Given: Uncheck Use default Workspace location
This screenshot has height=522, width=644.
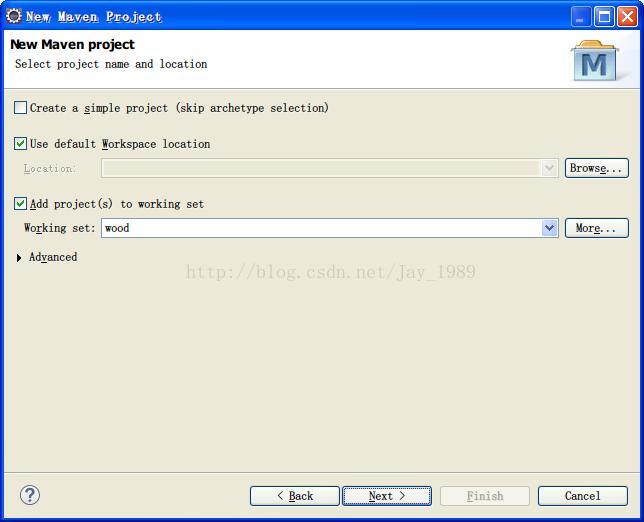Looking at the screenshot, I should (x=21, y=144).
